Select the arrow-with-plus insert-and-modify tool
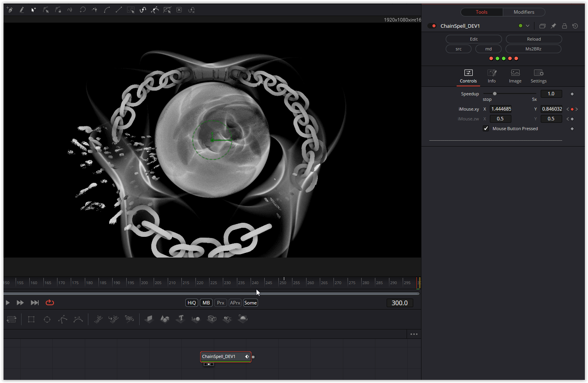 click(34, 10)
